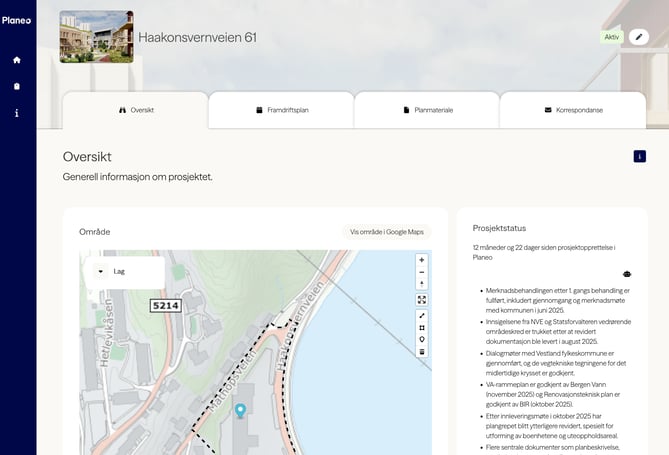Click Vis område i Google Maps
The image size is (669, 455).
tap(386, 232)
